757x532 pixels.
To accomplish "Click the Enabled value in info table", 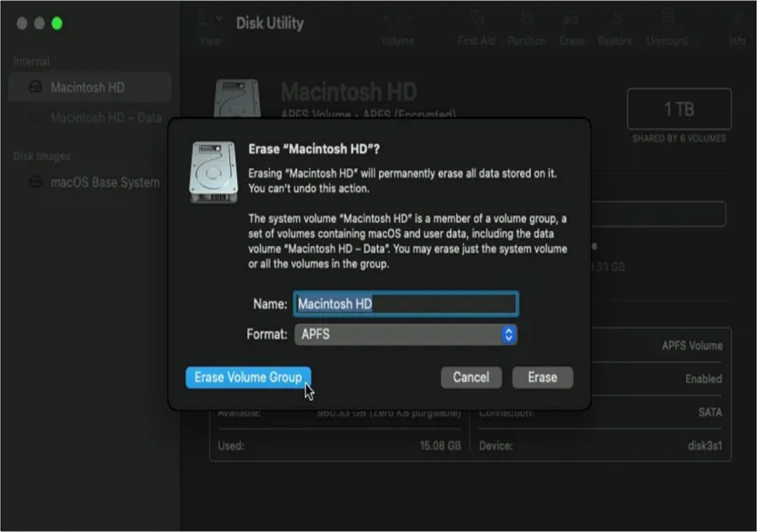I will pos(704,379).
